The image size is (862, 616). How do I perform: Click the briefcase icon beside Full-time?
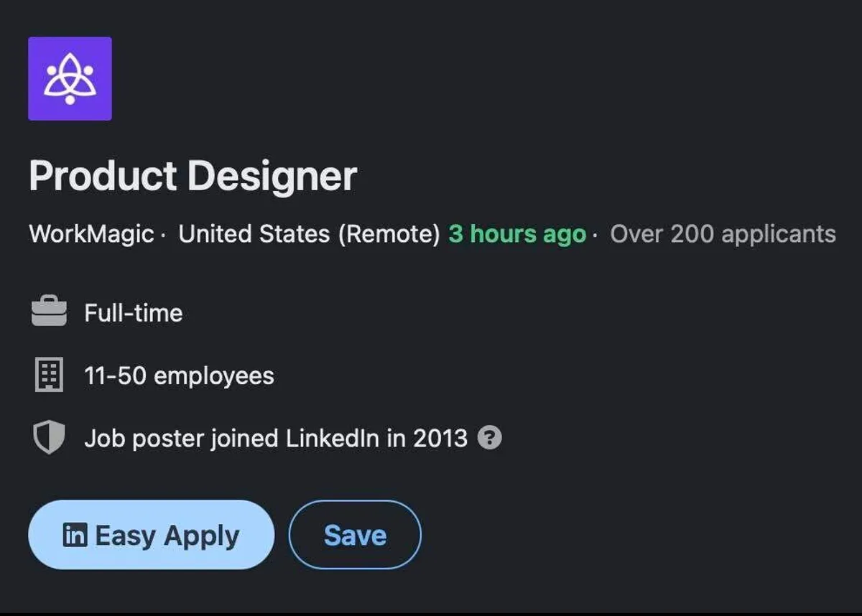point(49,313)
